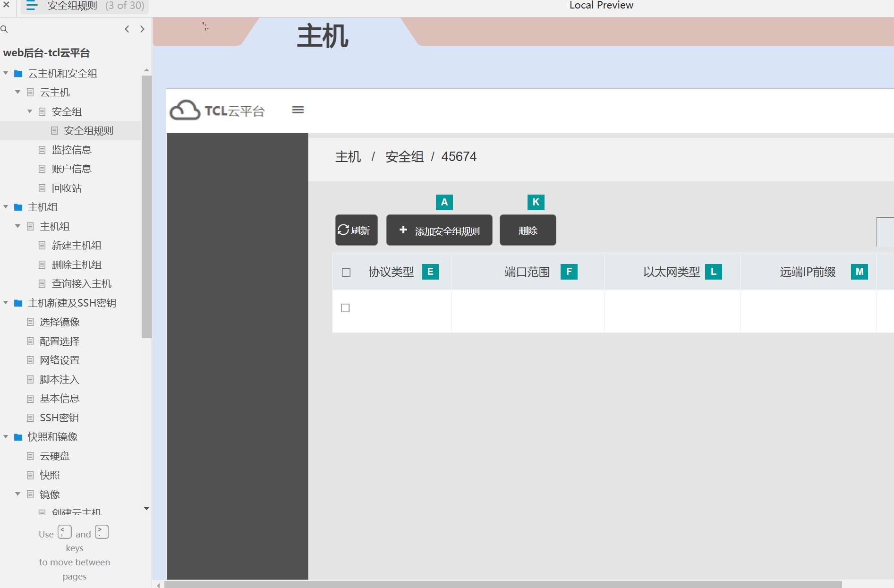Close the sidebar with the X icon
Image resolution: width=894 pixels, height=588 pixels.
pyautogui.click(x=7, y=5)
